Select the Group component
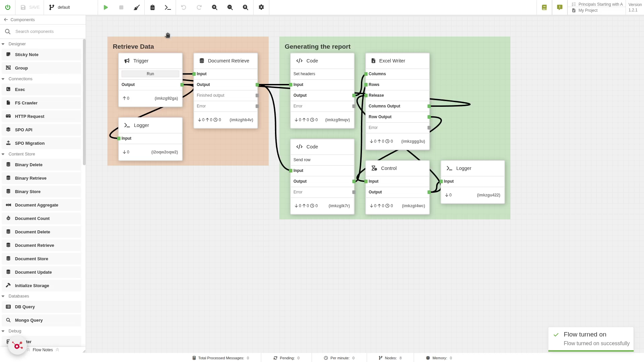Screen dimensions: 644x362 coord(41,68)
